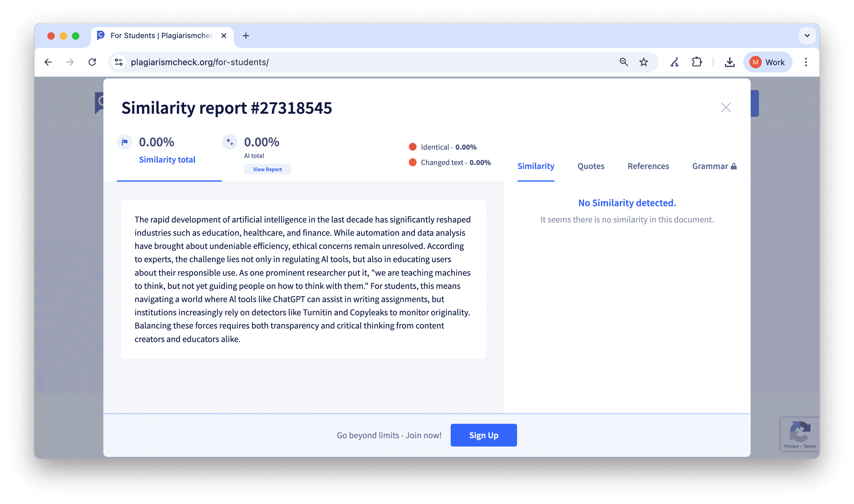This screenshot has height=504, width=854.
Task: Click the "No Similarity detected." message
Action: click(x=627, y=203)
